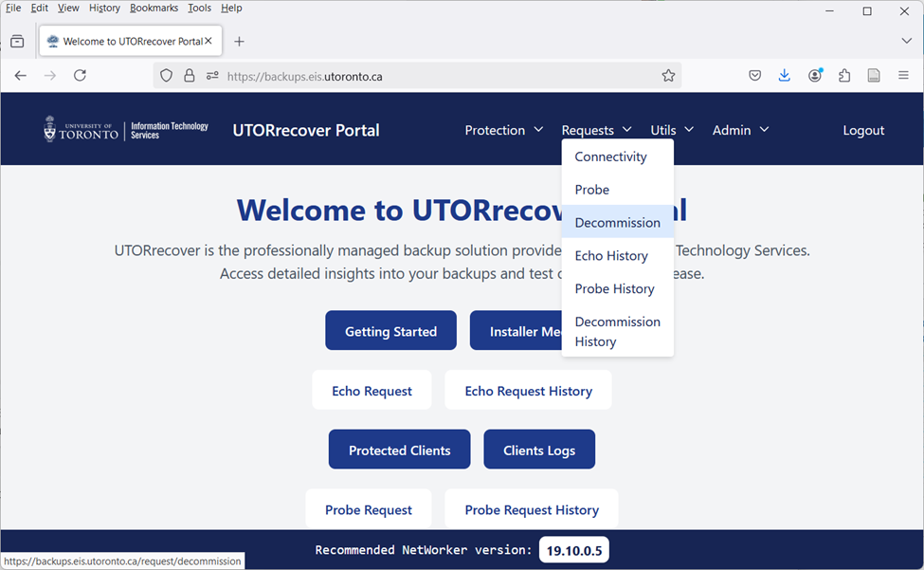Open the Bookmarks menu
Image resolution: width=924 pixels, height=570 pixels.
pyautogui.click(x=154, y=9)
